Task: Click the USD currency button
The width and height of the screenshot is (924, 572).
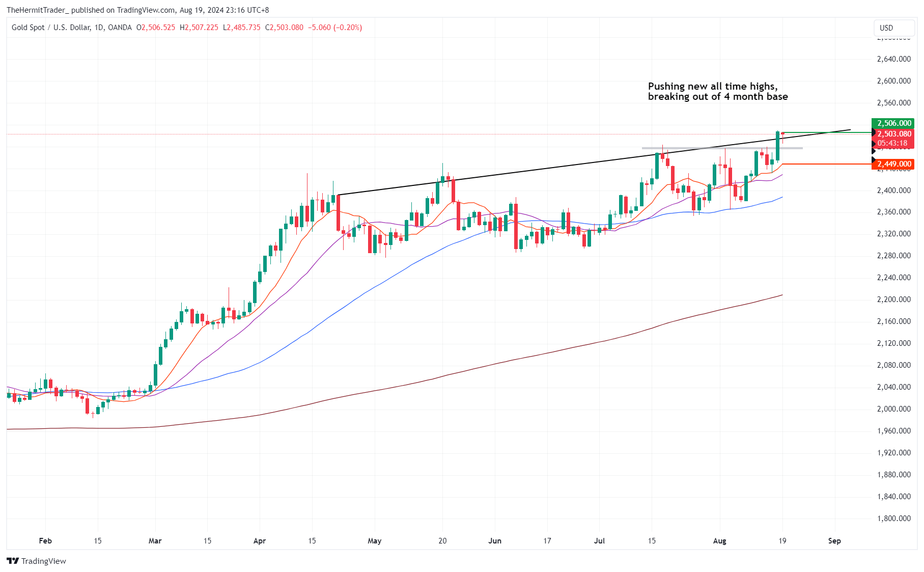Action: pos(894,28)
